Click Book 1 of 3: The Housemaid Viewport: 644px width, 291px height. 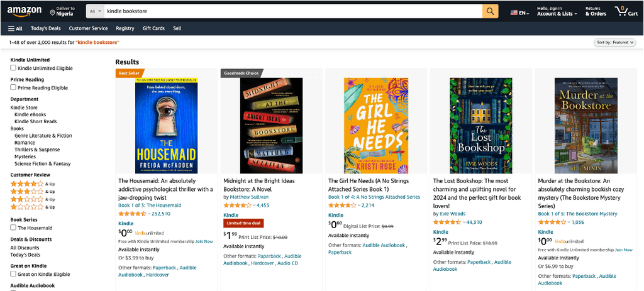point(150,206)
